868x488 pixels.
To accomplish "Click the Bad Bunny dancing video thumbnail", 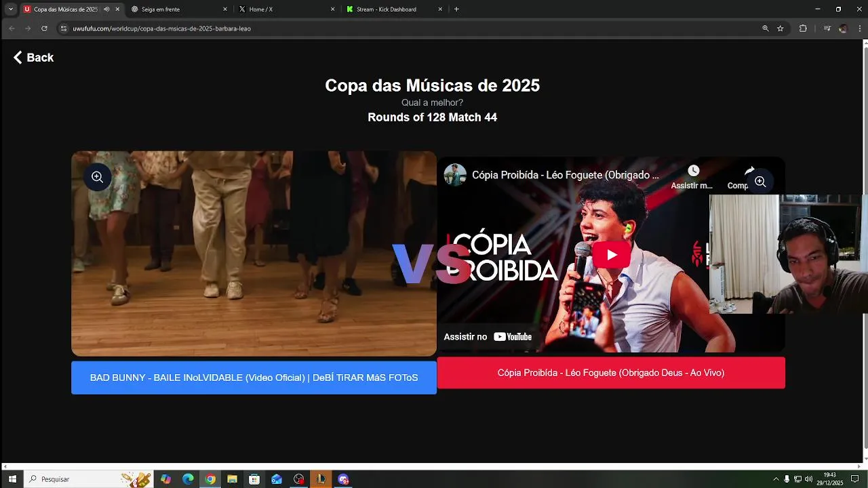I will click(x=254, y=253).
